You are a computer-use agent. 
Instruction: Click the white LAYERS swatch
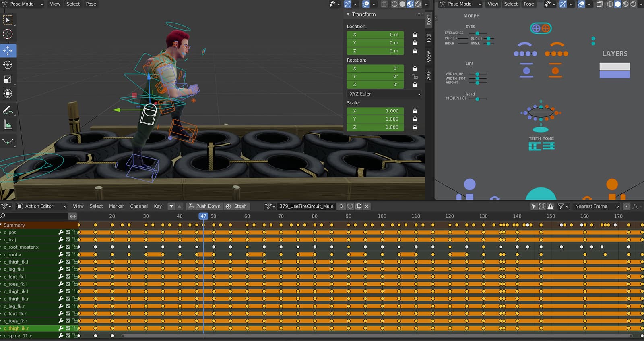coord(614,67)
